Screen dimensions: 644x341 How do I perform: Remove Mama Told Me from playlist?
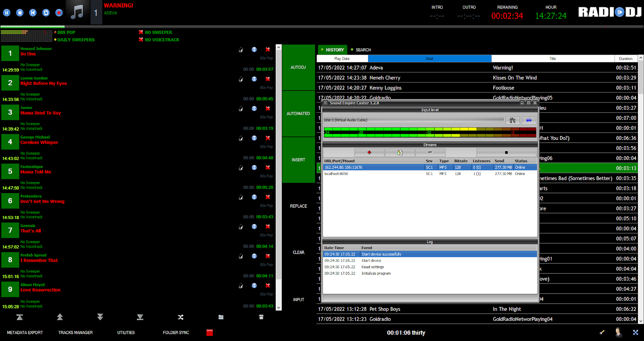(x=268, y=167)
